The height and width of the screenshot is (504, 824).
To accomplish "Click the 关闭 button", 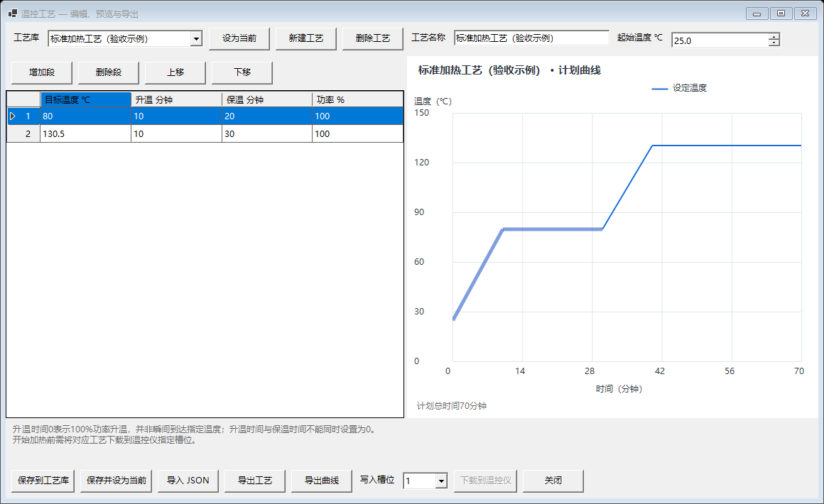I will (553, 481).
